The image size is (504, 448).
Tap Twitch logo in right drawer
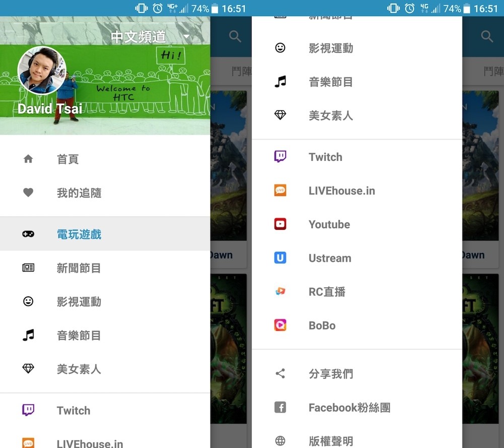coord(280,157)
